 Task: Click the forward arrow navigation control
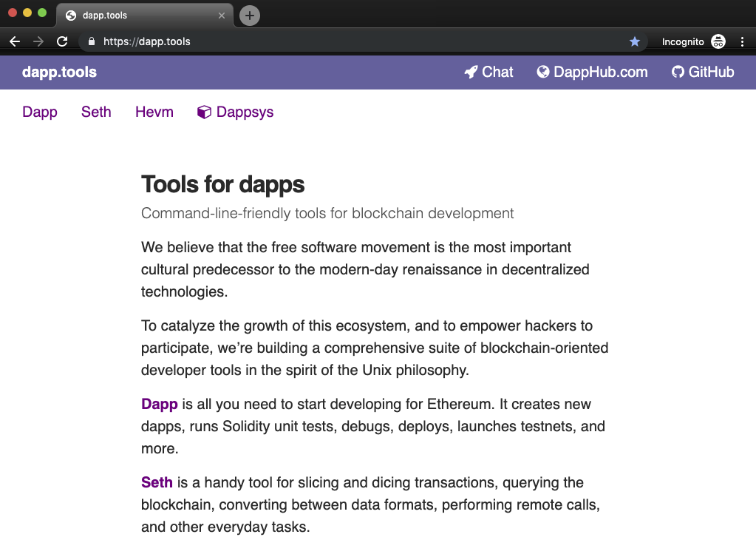point(38,41)
